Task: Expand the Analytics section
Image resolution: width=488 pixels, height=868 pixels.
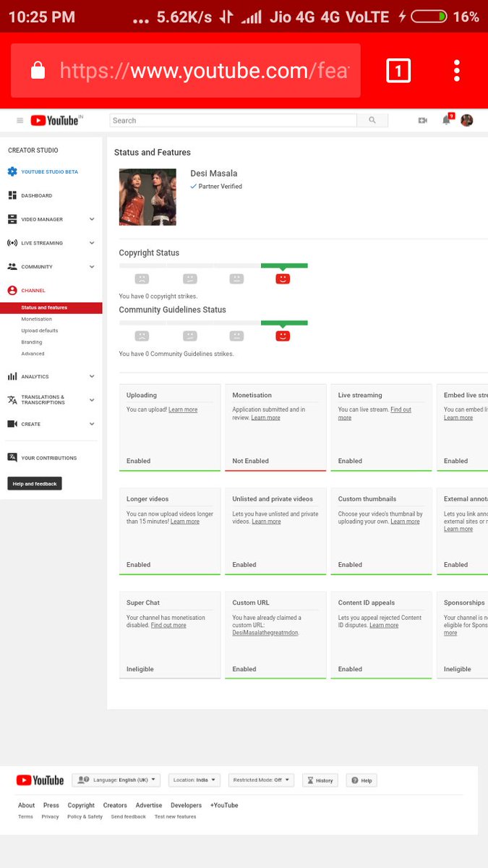Action: pyautogui.click(x=92, y=376)
